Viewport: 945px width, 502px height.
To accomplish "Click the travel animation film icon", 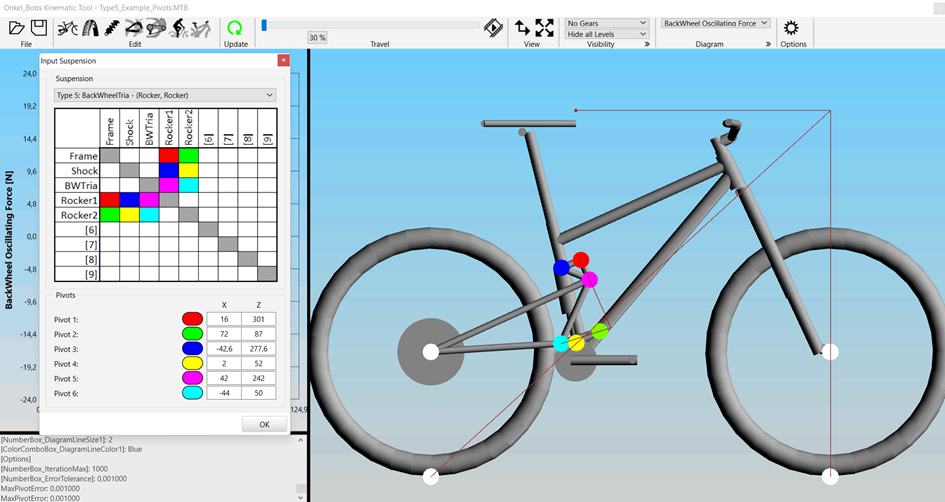I will click(x=493, y=28).
